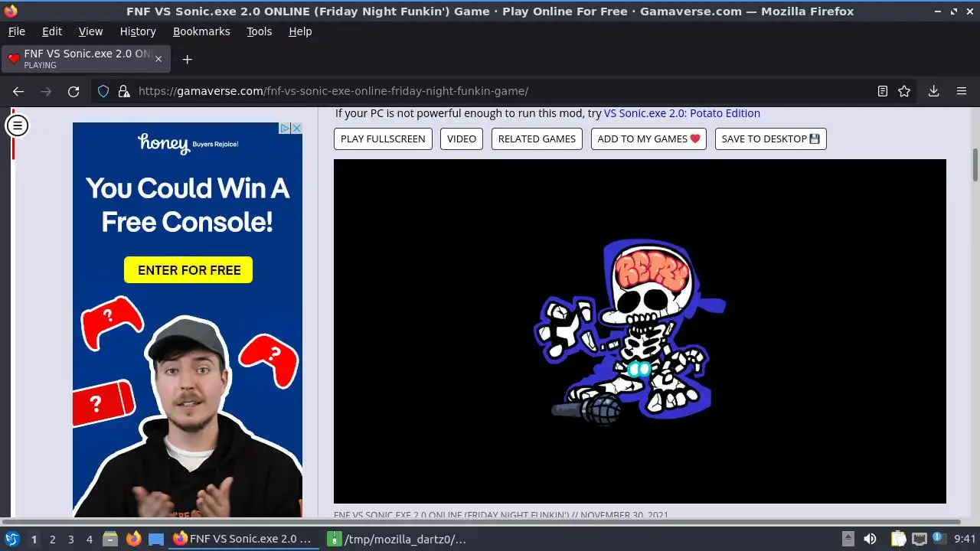Screen dimensions: 980x551
Task: Open the volume control tray icon
Action: pos(870,539)
